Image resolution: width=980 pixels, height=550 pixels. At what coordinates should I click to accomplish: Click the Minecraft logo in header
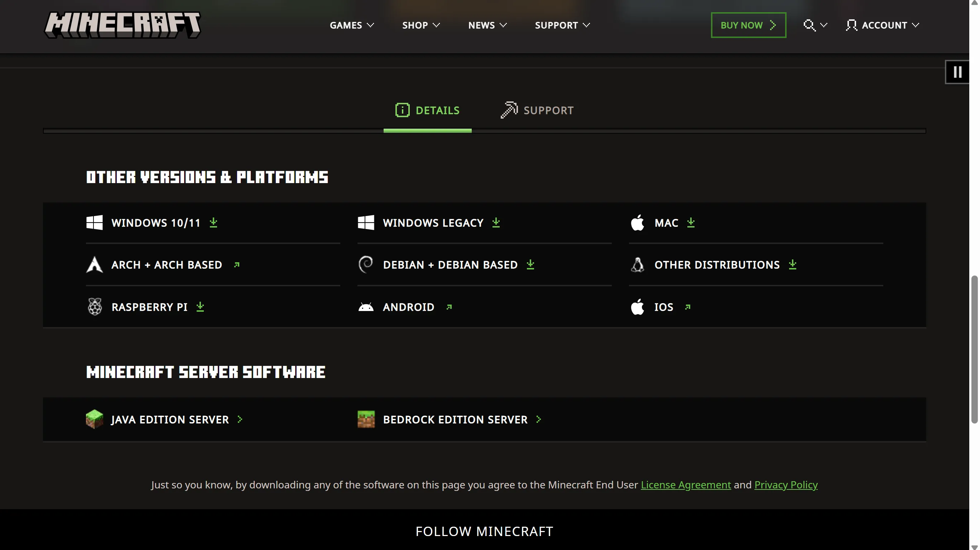click(123, 25)
